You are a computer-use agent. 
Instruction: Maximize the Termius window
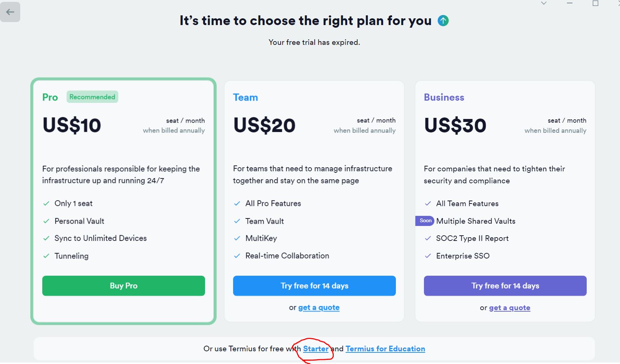595,3
